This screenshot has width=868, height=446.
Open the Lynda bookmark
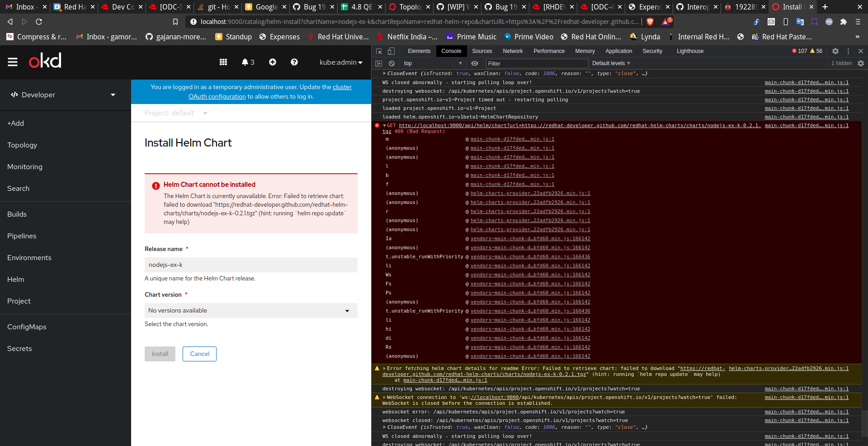pos(645,37)
